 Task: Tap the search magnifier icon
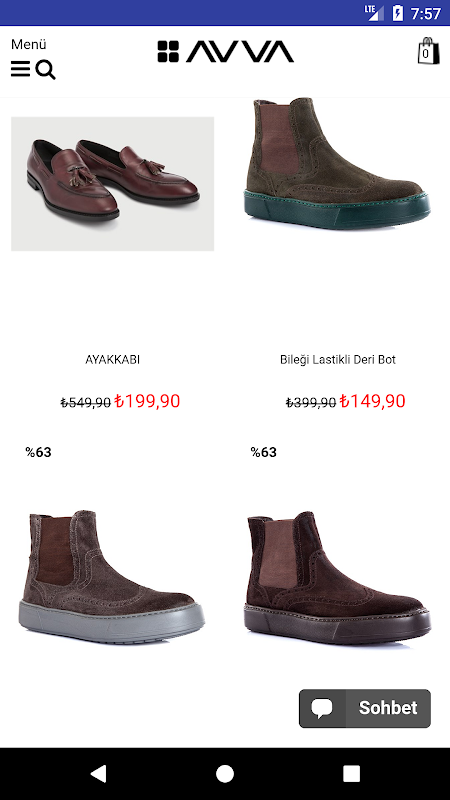46,70
